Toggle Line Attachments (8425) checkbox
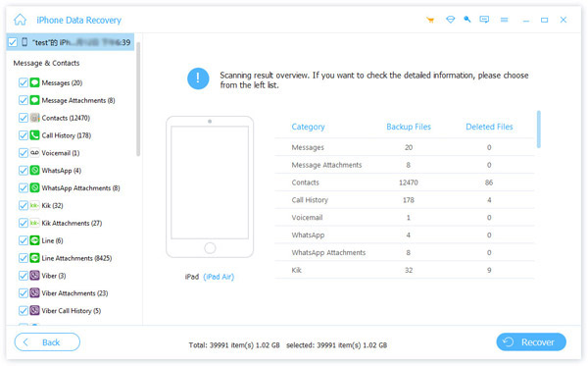 (23, 258)
